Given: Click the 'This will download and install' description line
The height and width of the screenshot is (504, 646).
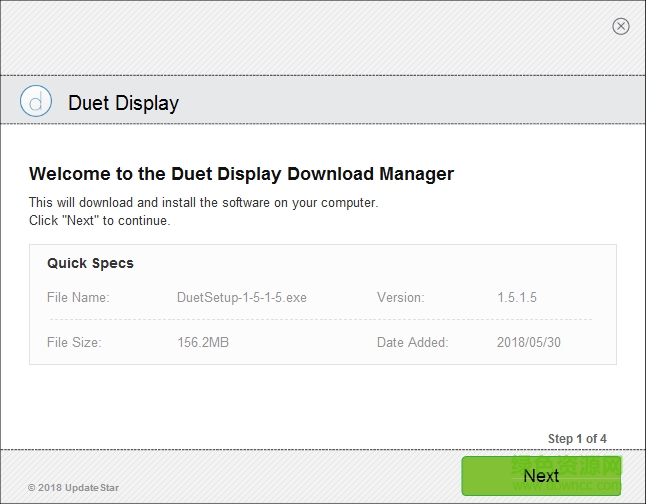Looking at the screenshot, I should click(x=203, y=203).
